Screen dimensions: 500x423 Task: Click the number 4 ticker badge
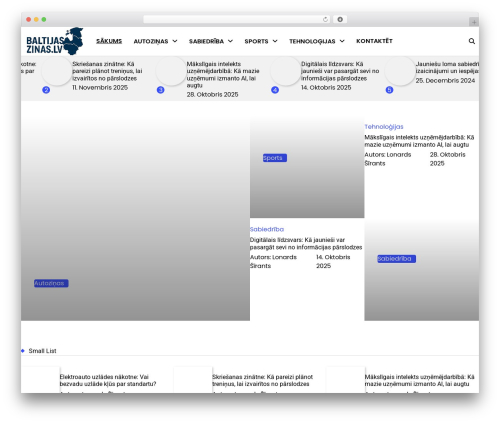275,90
